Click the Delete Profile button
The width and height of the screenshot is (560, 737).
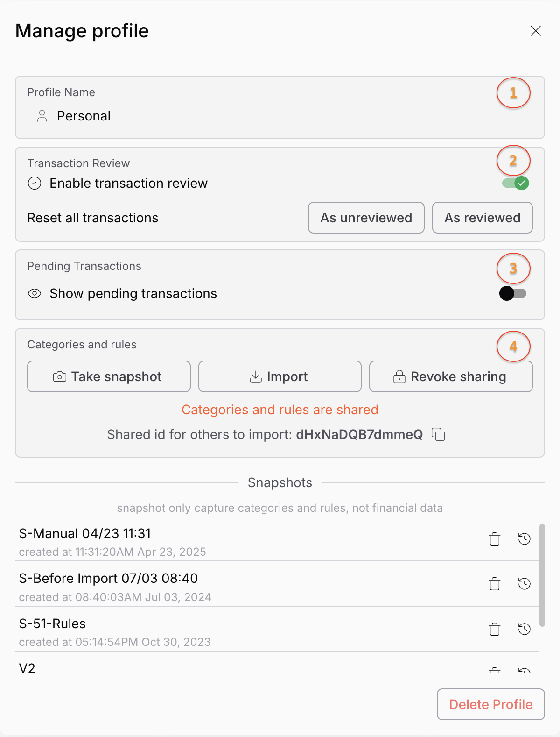tap(490, 704)
